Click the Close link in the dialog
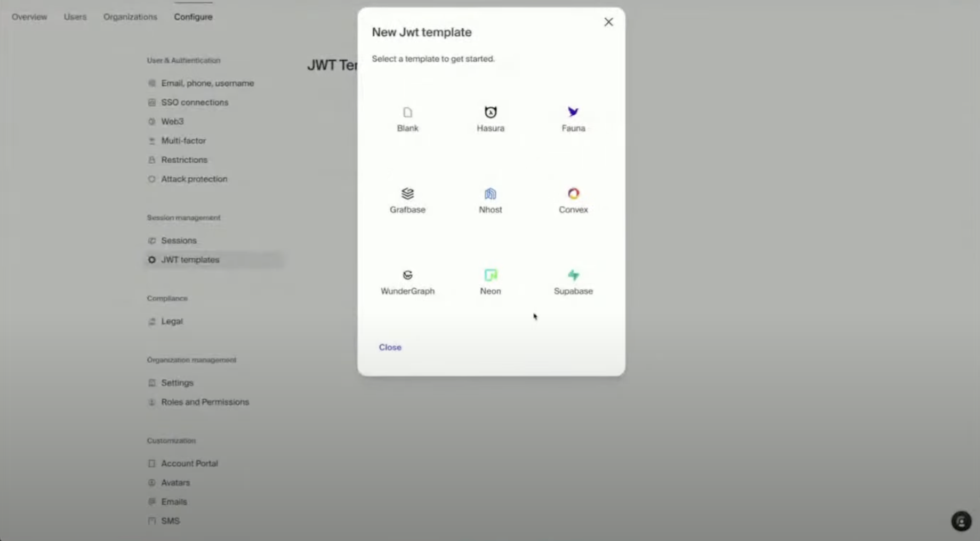This screenshot has height=541, width=980. (390, 347)
